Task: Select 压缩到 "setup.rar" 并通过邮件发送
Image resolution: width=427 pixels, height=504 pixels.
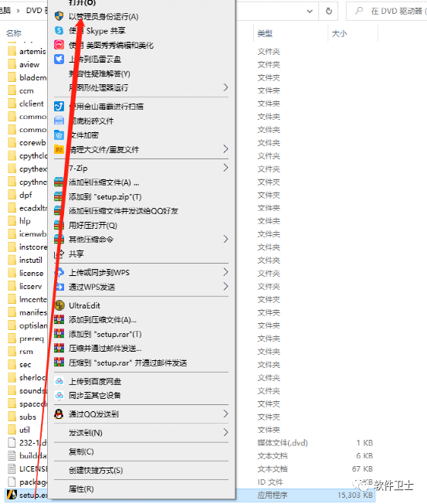Action: [127, 363]
